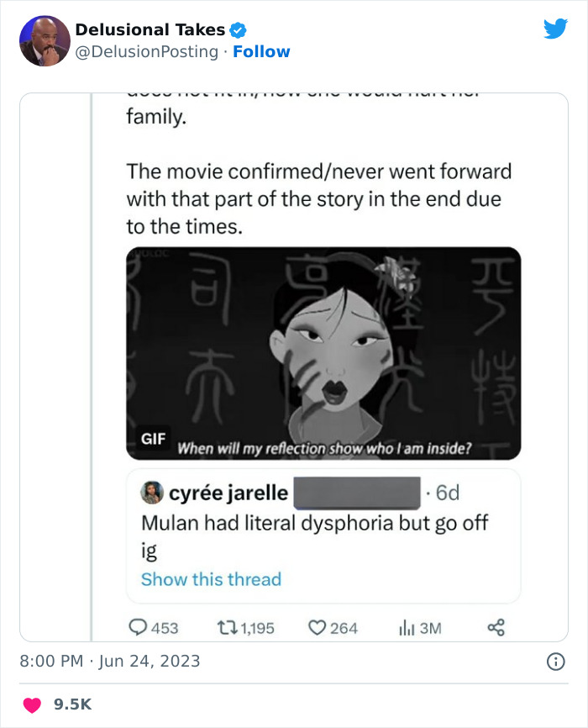Open the Mulan GIF image
The height and width of the screenshot is (728, 588).
pyautogui.click(x=323, y=353)
